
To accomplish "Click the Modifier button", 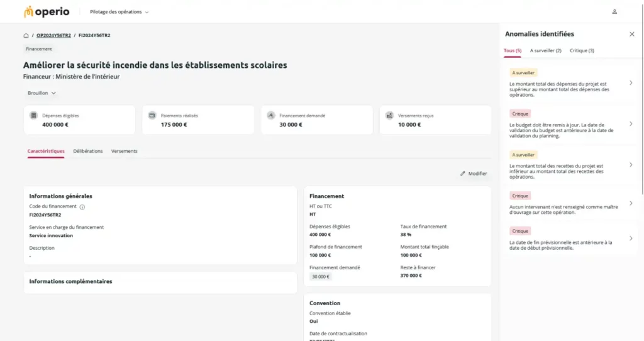I will click(x=474, y=174).
